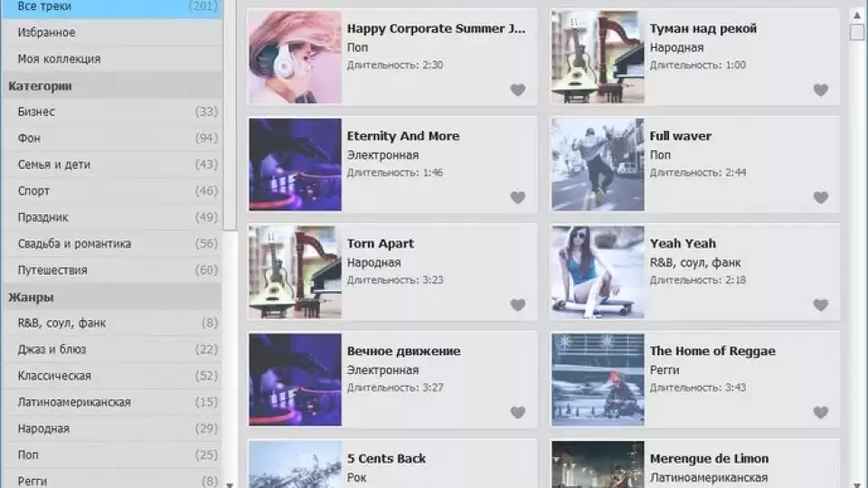Heart The Home of Reggae track
The height and width of the screenshot is (488, 868).
(820, 412)
